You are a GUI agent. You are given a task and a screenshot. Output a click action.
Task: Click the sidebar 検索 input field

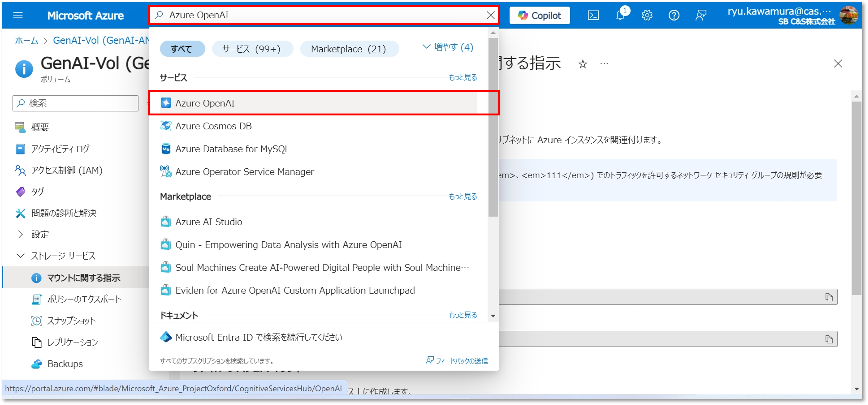tap(75, 103)
